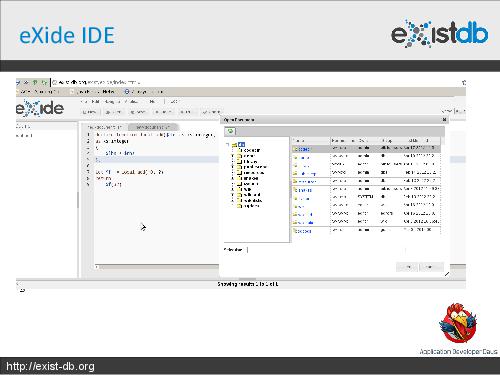Close the Open Document dialog

point(444,119)
